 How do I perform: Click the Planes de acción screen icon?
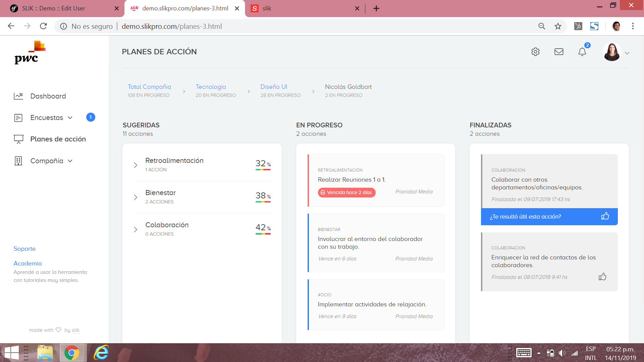pyautogui.click(x=18, y=139)
